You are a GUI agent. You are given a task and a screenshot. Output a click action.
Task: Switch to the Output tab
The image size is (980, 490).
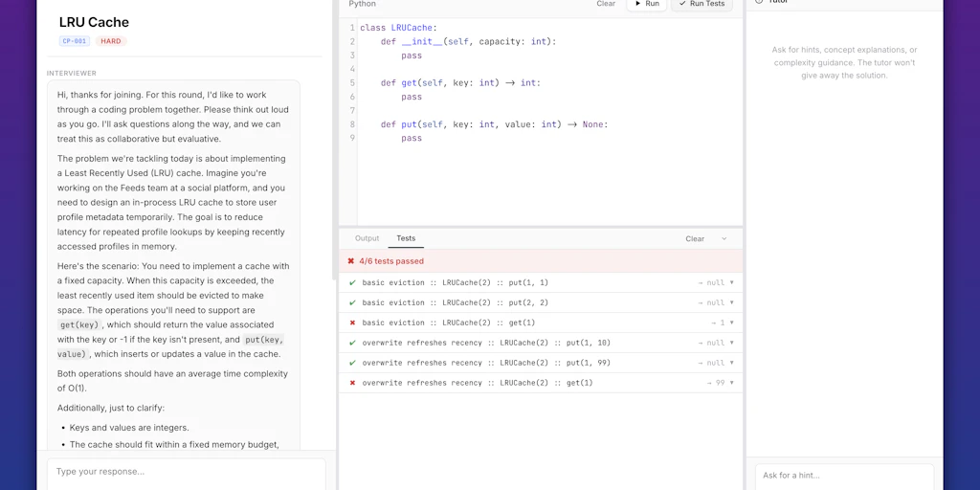pos(367,238)
